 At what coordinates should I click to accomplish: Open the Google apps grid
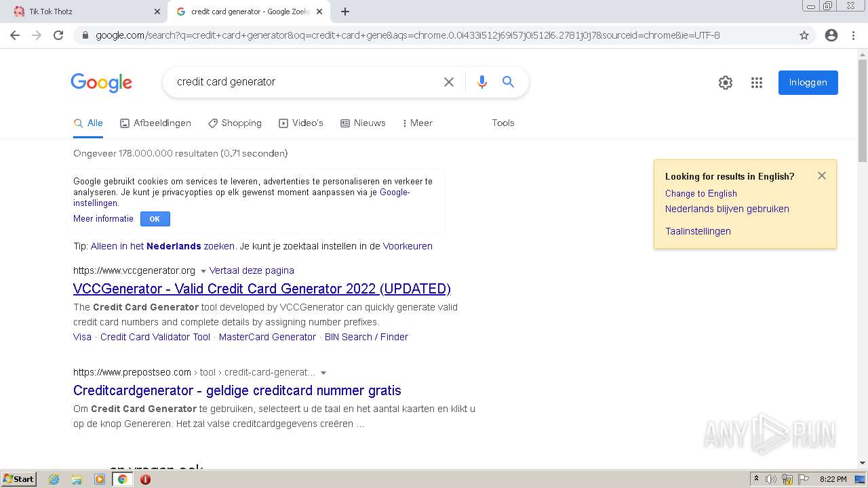tap(757, 83)
